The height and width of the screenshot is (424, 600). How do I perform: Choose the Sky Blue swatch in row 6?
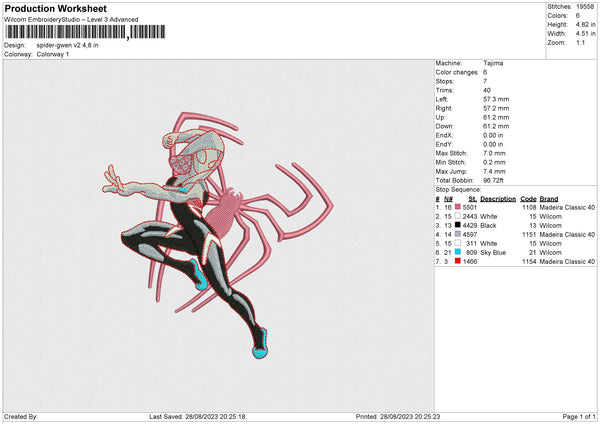point(458,252)
